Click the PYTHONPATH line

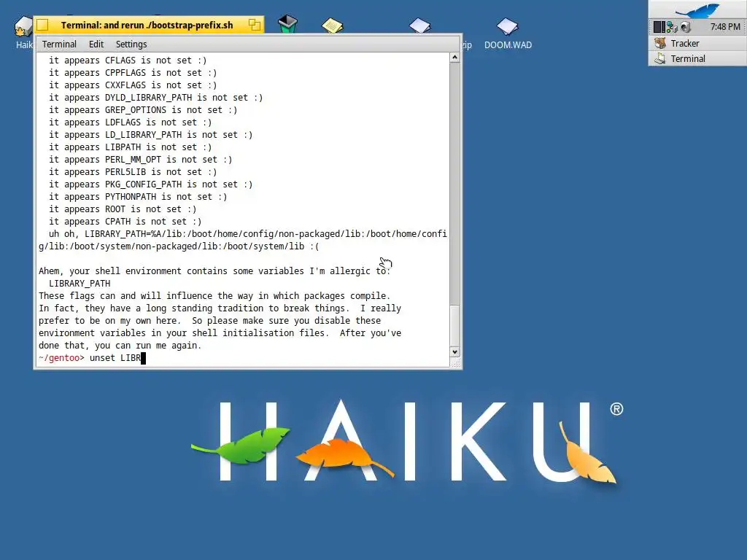138,197
